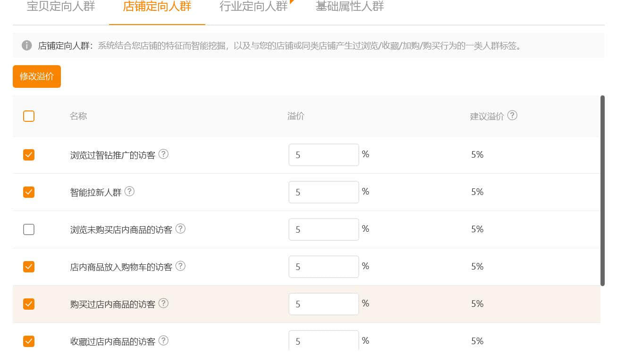Viewport: 617px width, 364px height.
Task: Open help tooltip for 浏览未购买店内商品的访客
Action: pyautogui.click(x=180, y=229)
